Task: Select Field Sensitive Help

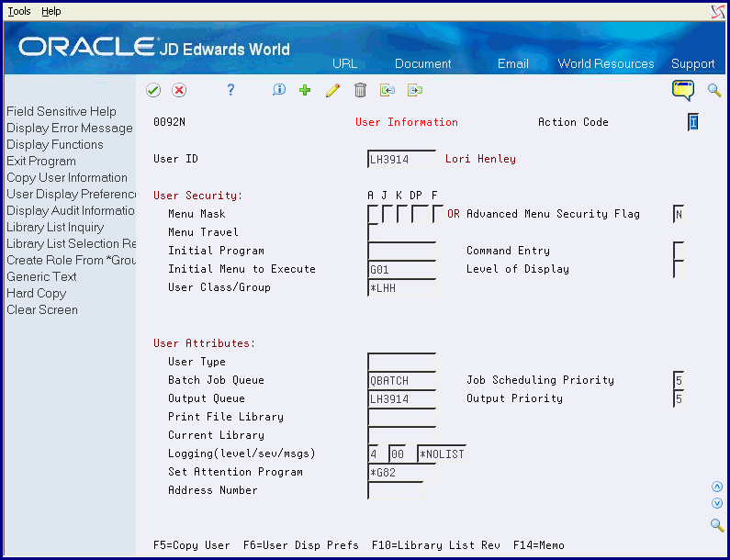Action: 62,112
